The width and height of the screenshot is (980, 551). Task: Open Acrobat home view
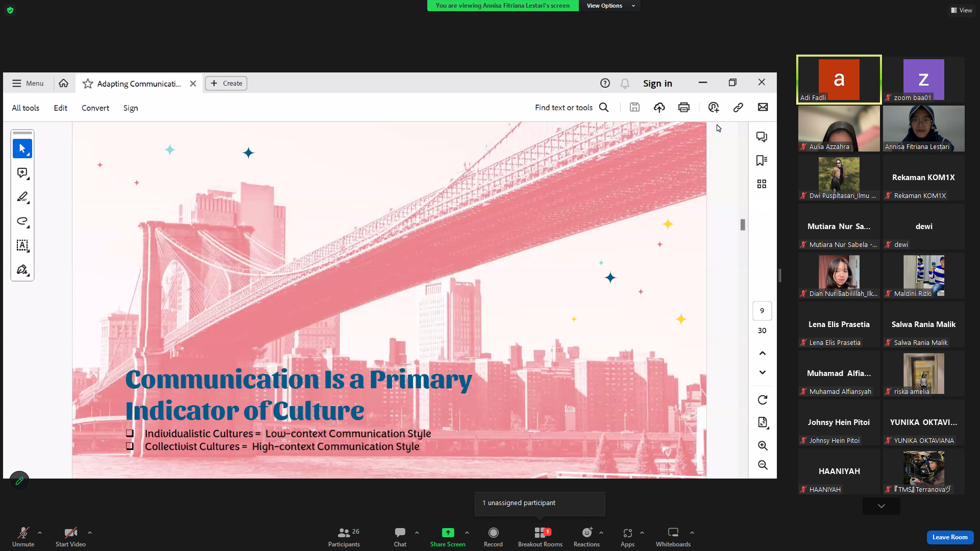pos(63,83)
